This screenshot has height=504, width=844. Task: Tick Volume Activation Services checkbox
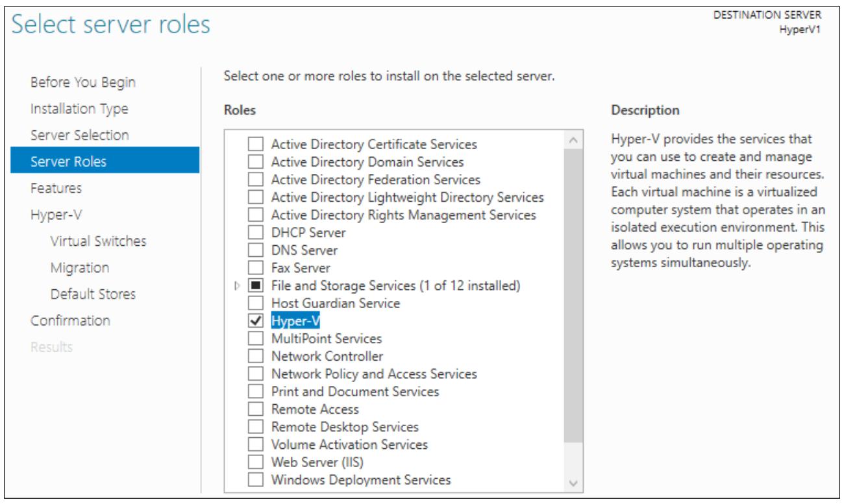[256, 444]
